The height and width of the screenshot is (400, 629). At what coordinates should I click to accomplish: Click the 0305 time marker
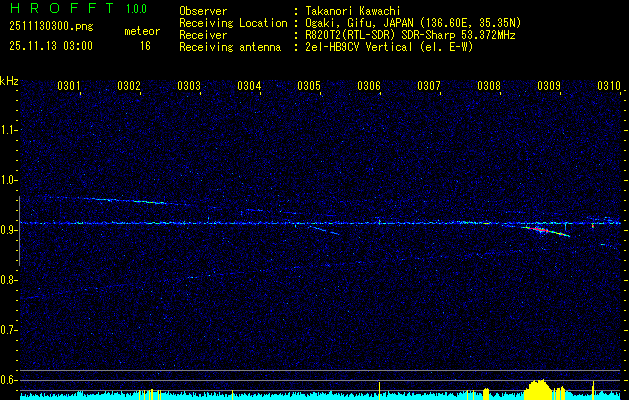coord(309,86)
